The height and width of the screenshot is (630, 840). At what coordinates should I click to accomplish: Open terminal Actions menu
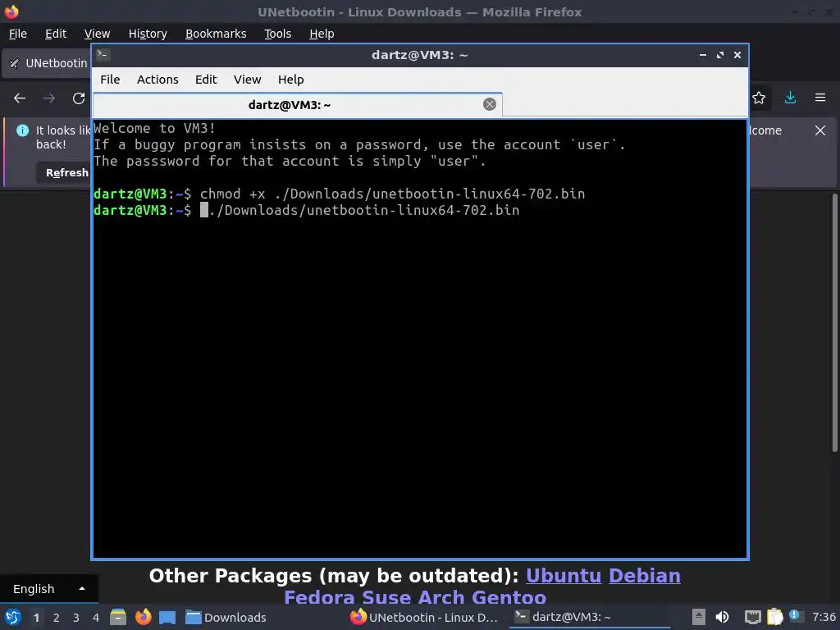(157, 80)
